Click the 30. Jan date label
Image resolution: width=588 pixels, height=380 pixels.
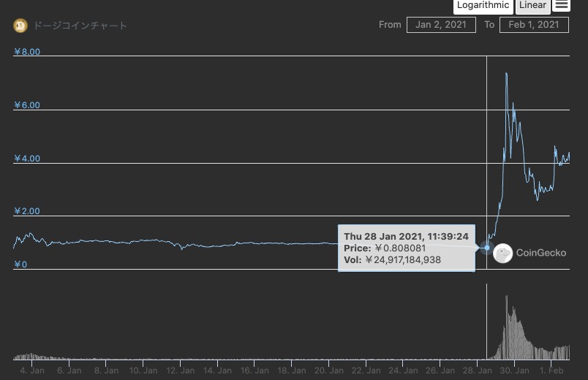515,370
